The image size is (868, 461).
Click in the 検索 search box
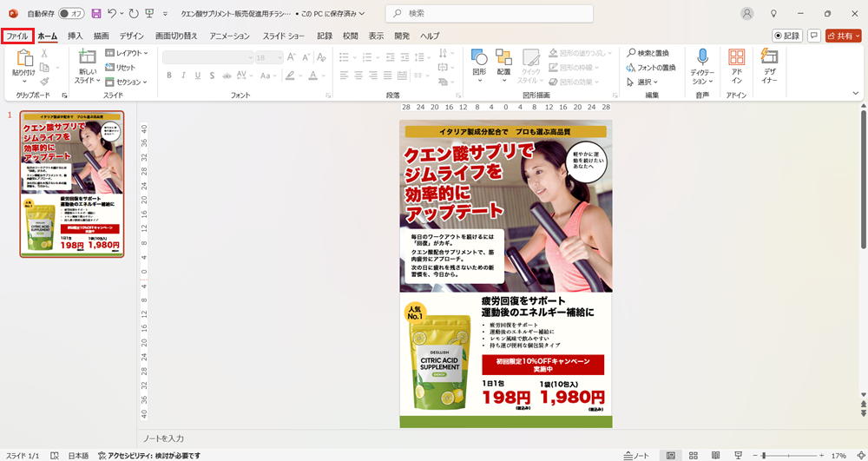[489, 13]
